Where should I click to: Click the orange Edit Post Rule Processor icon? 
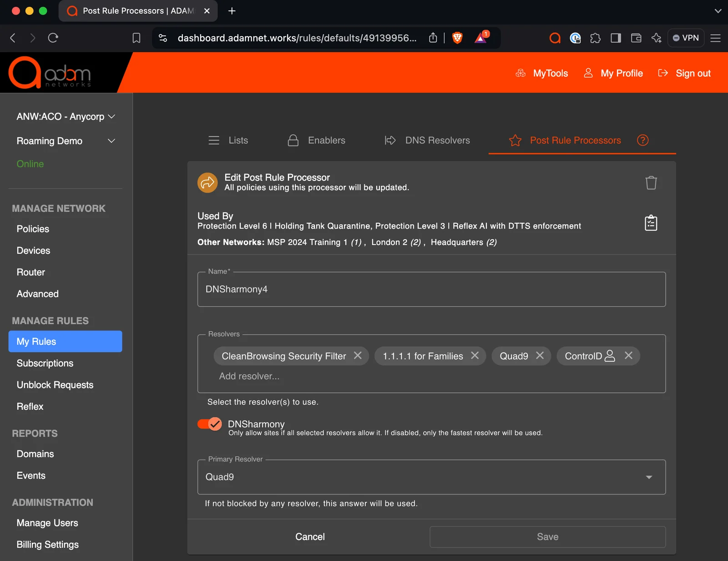207,183
